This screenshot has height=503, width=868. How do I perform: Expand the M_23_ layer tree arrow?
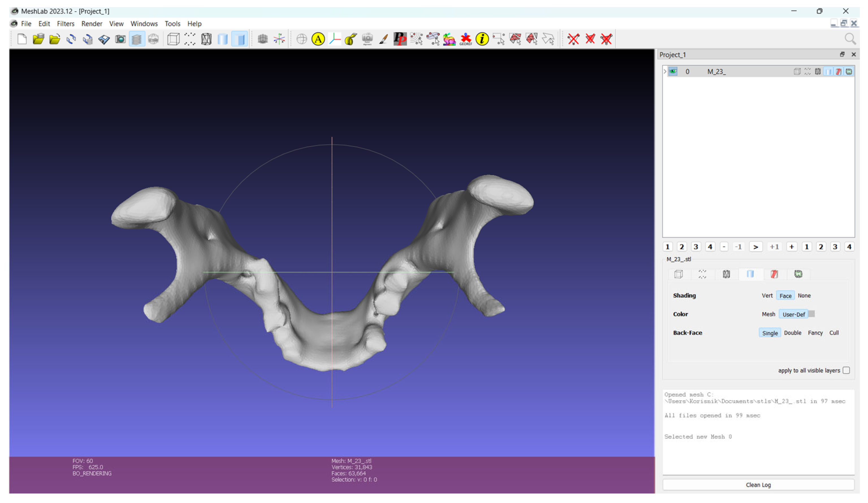(665, 71)
